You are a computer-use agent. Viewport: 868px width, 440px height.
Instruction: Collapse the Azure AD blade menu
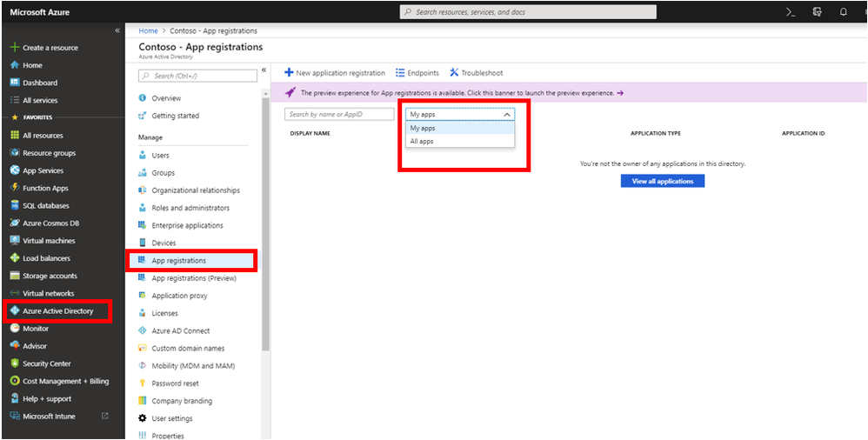264,70
